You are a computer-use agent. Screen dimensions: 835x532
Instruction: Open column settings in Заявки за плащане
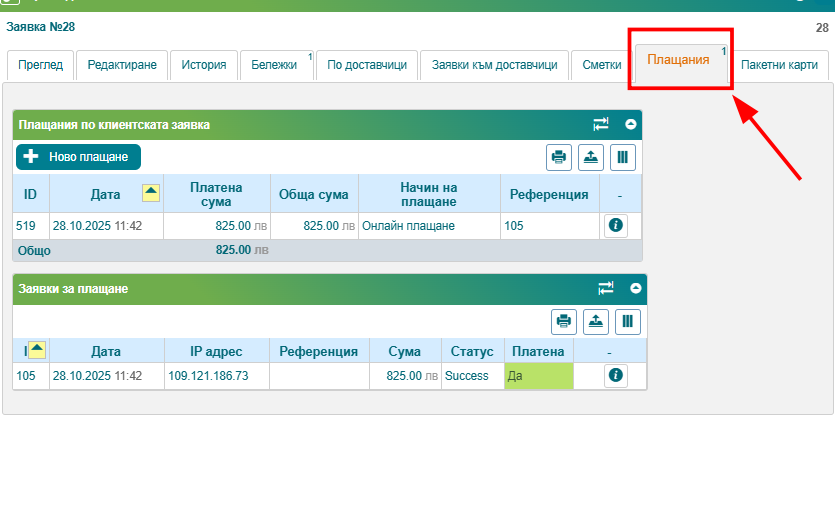628,321
